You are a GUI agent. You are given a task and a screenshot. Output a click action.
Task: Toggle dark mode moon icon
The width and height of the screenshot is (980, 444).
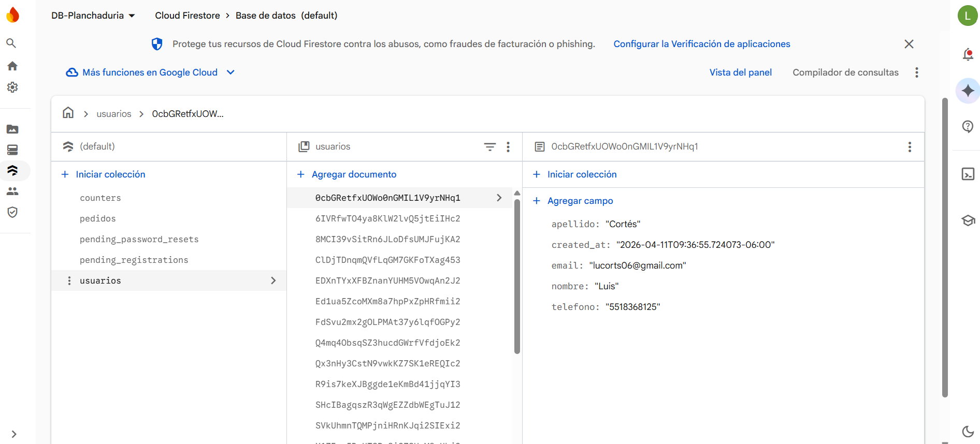click(x=968, y=431)
